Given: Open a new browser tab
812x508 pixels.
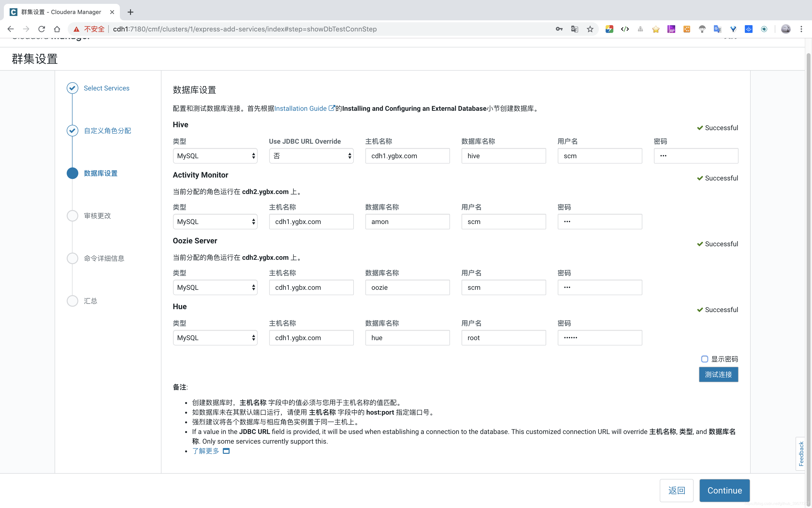Looking at the screenshot, I should coord(130,12).
